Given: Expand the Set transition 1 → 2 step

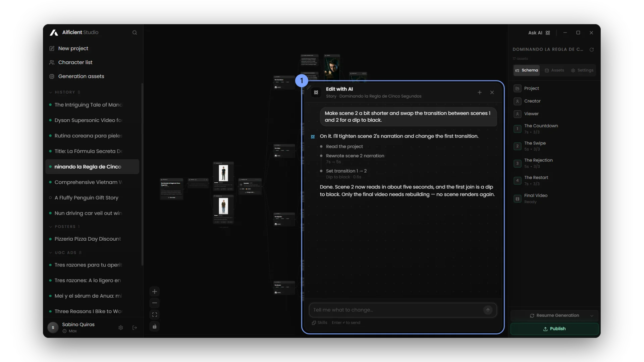Looking at the screenshot, I should coord(346,171).
